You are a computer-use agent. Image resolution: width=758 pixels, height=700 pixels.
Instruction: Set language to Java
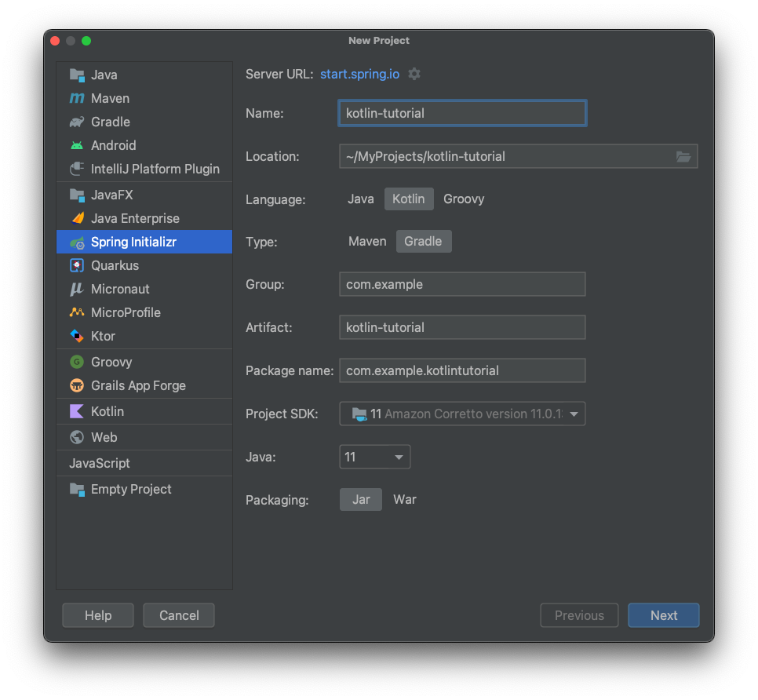pos(361,199)
